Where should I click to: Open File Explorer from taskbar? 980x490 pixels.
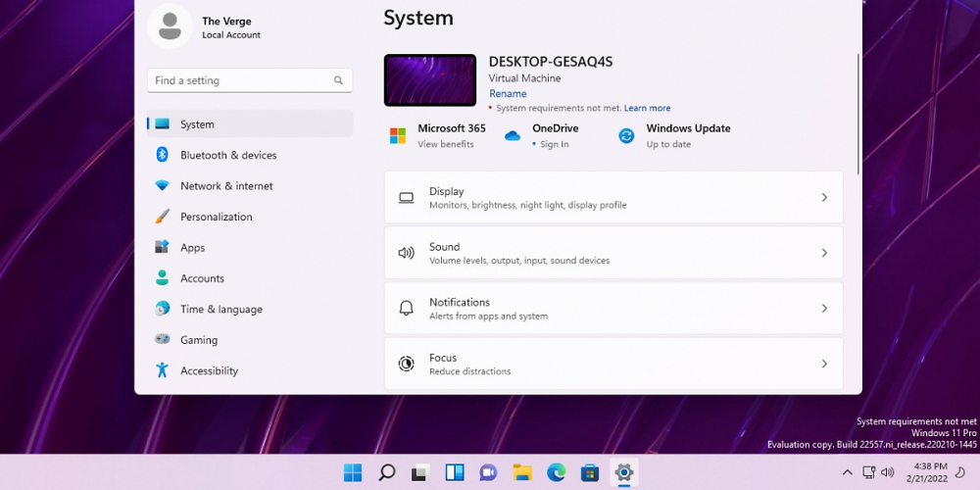[x=522, y=472]
